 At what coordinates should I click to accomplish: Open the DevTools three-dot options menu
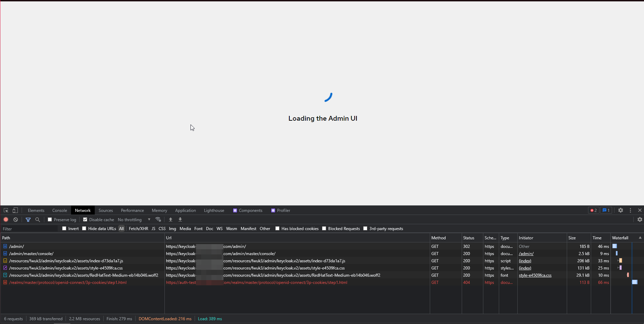click(x=630, y=210)
